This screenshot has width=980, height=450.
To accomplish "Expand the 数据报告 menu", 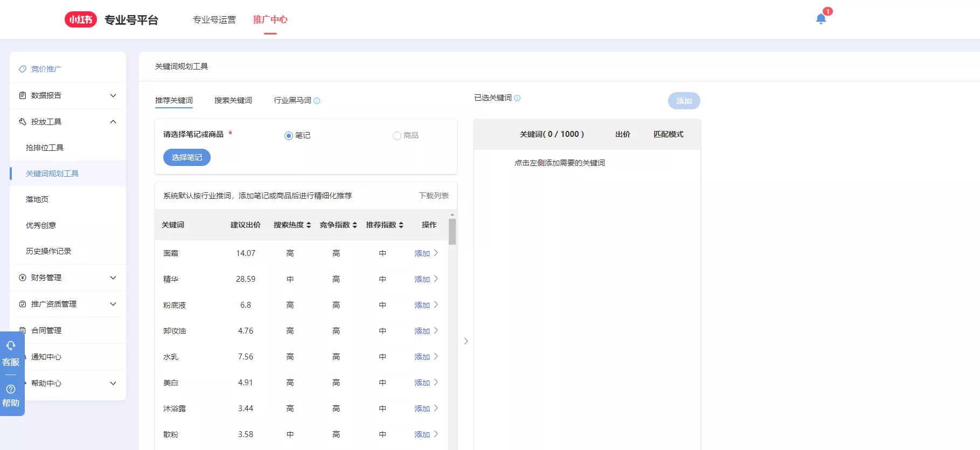I will pos(113,95).
